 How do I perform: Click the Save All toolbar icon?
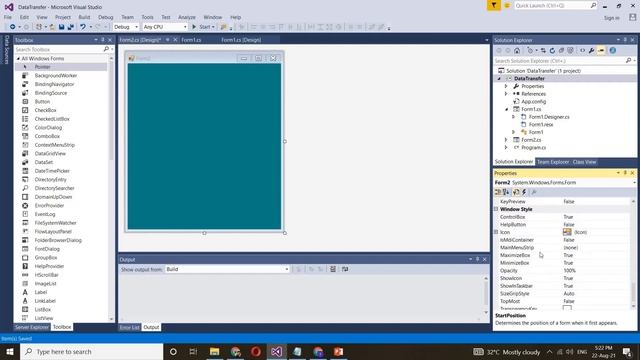click(71, 27)
